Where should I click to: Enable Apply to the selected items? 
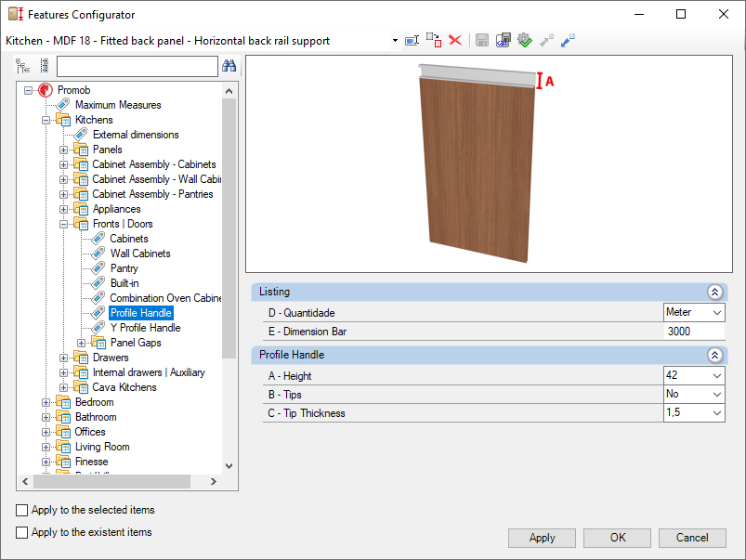click(x=22, y=510)
